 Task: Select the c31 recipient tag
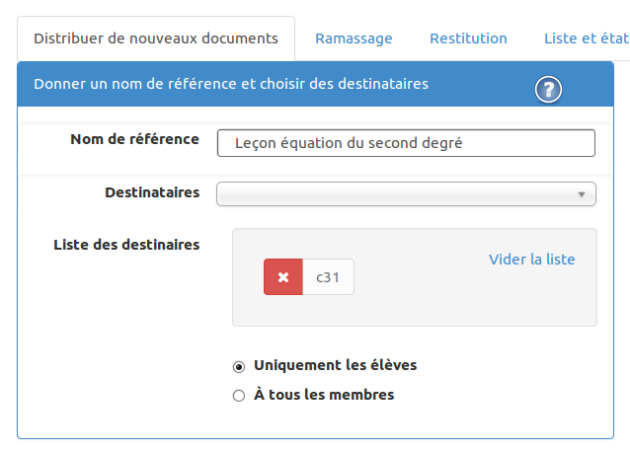coord(328,277)
